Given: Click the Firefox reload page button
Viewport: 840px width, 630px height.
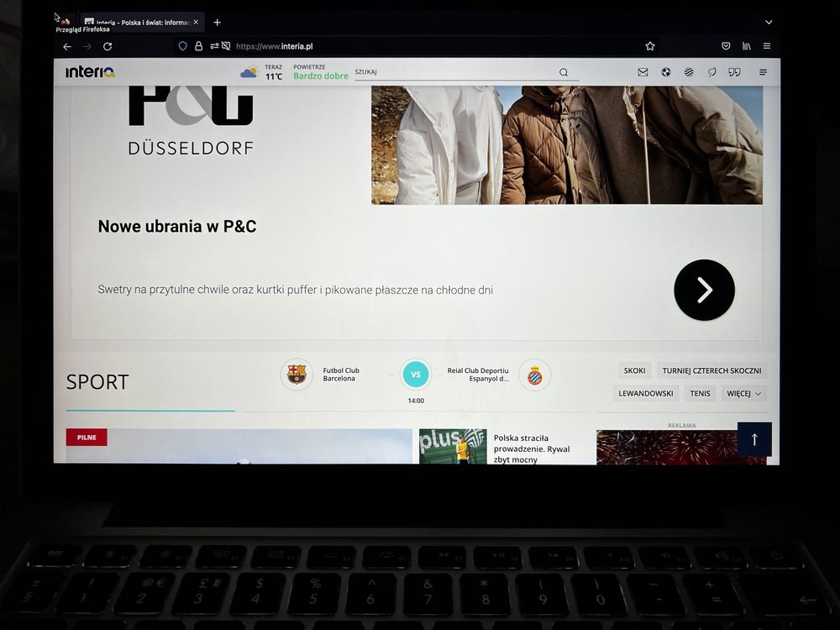Looking at the screenshot, I should (x=108, y=46).
